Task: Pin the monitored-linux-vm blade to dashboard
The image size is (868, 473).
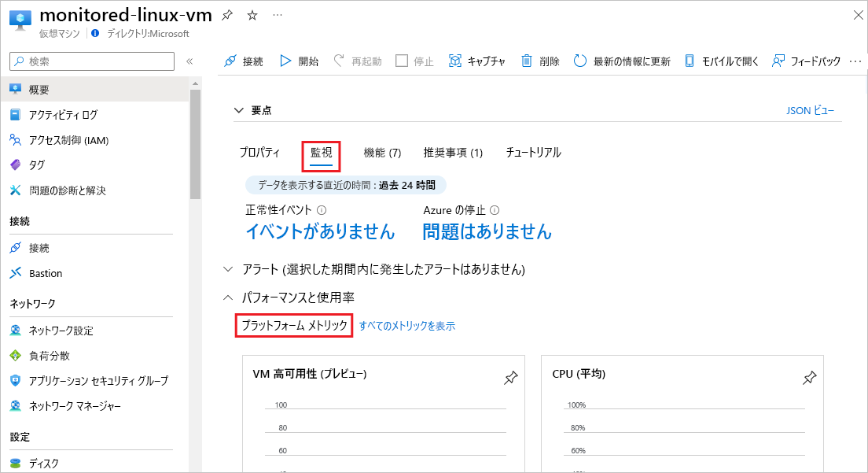Action: click(x=227, y=16)
